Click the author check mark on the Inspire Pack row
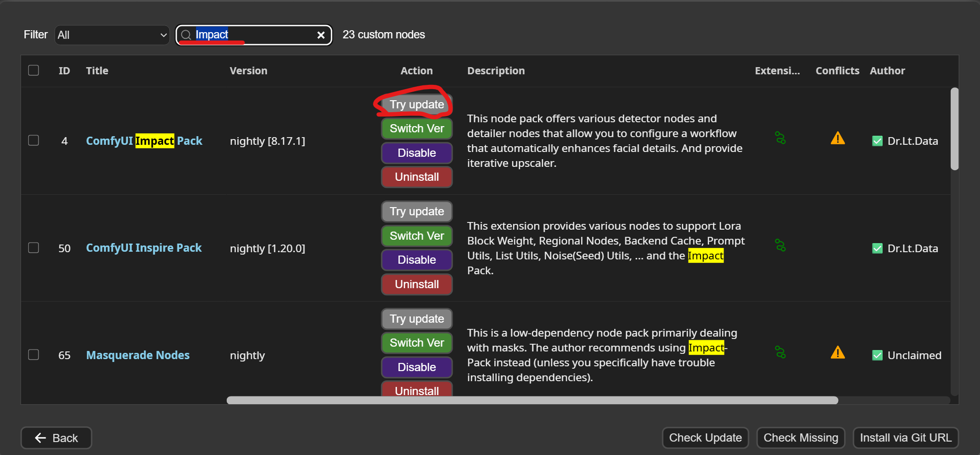 [x=877, y=248]
